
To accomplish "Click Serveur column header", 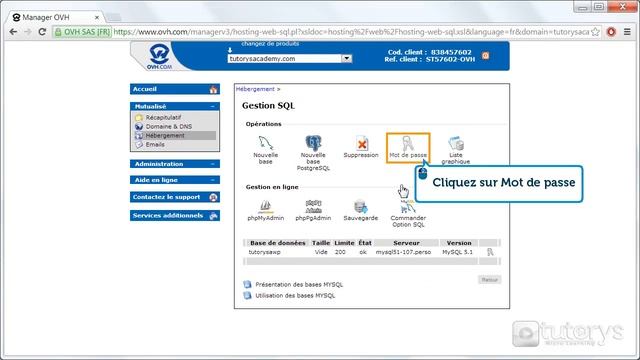I will (x=406, y=243).
